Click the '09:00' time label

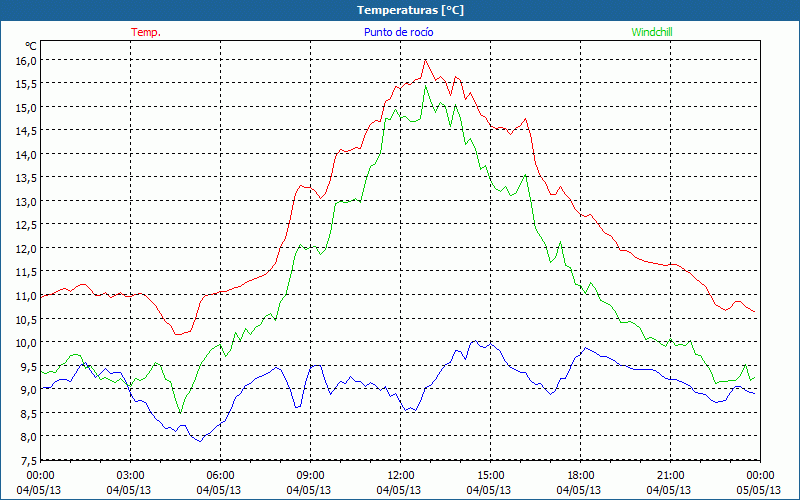[310, 475]
